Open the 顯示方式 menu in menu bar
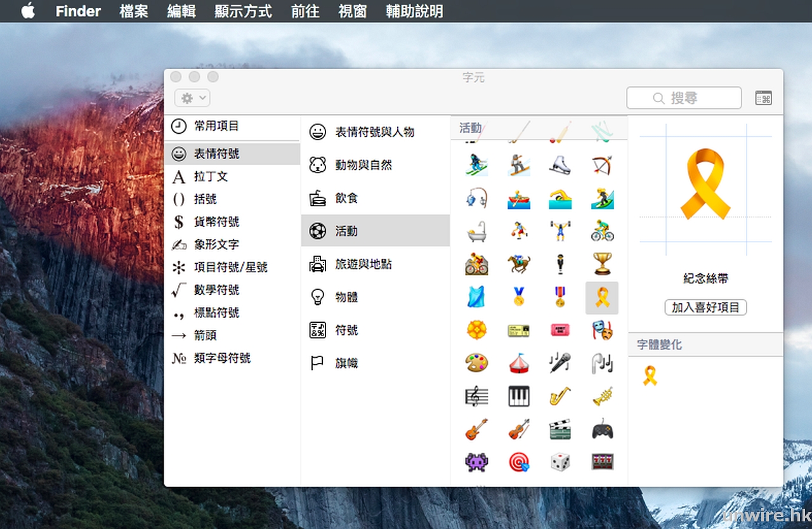 point(243,11)
